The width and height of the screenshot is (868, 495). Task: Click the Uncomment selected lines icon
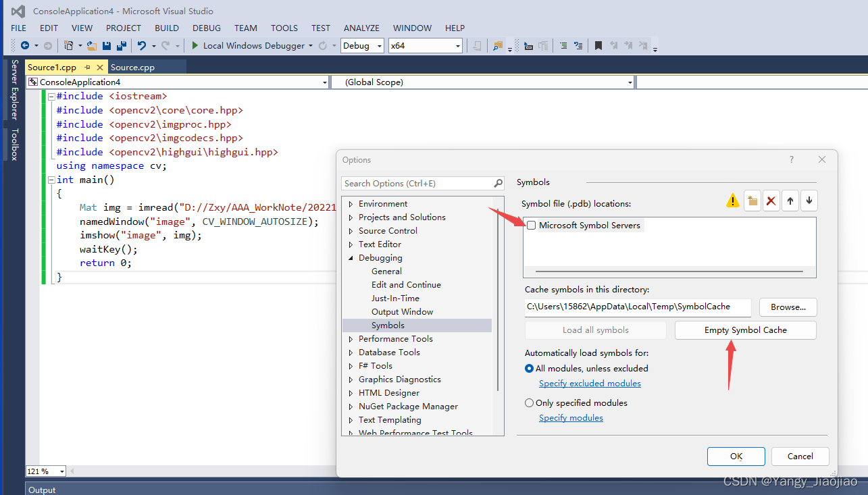tap(578, 46)
